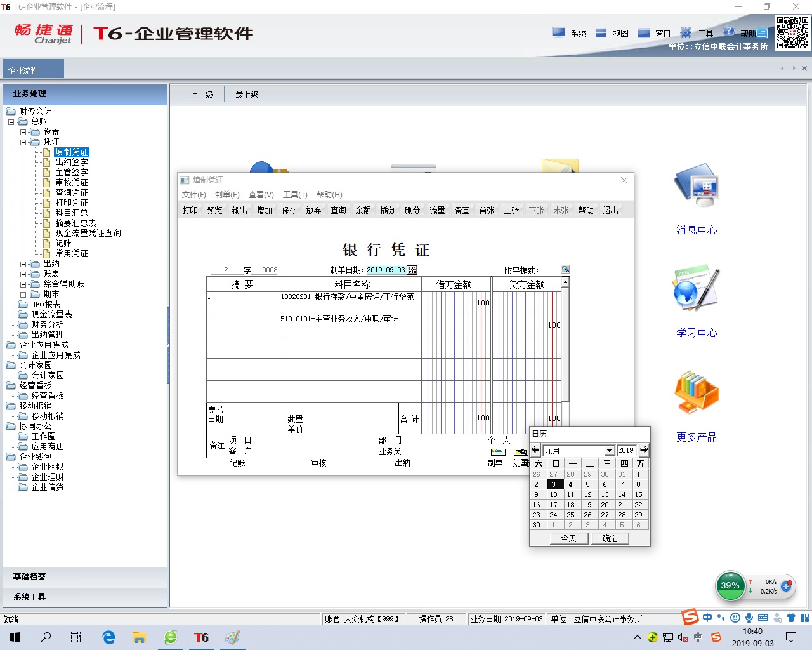The width and height of the screenshot is (812, 650).
Task: Click 打印 in voucher toolbar
Action: pyautogui.click(x=190, y=210)
